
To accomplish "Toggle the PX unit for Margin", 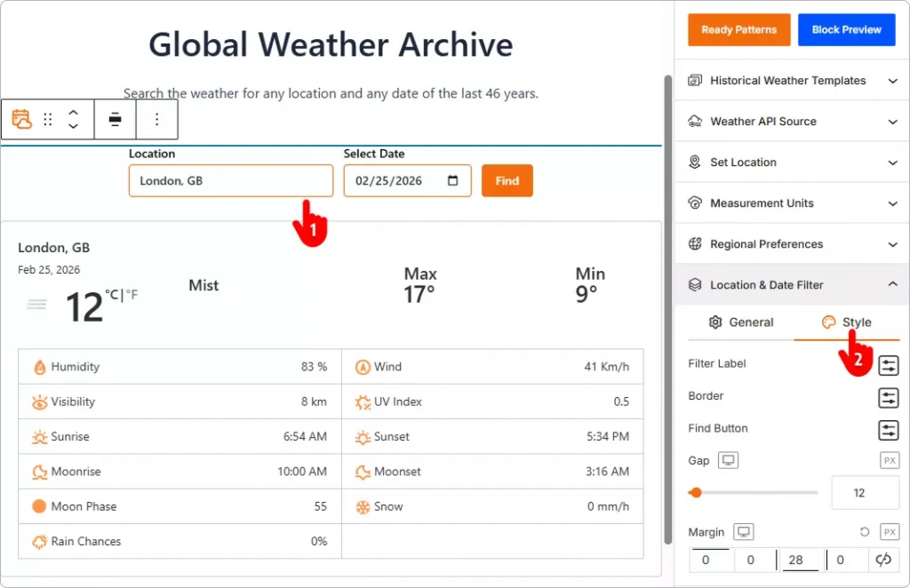I will pyautogui.click(x=889, y=531).
